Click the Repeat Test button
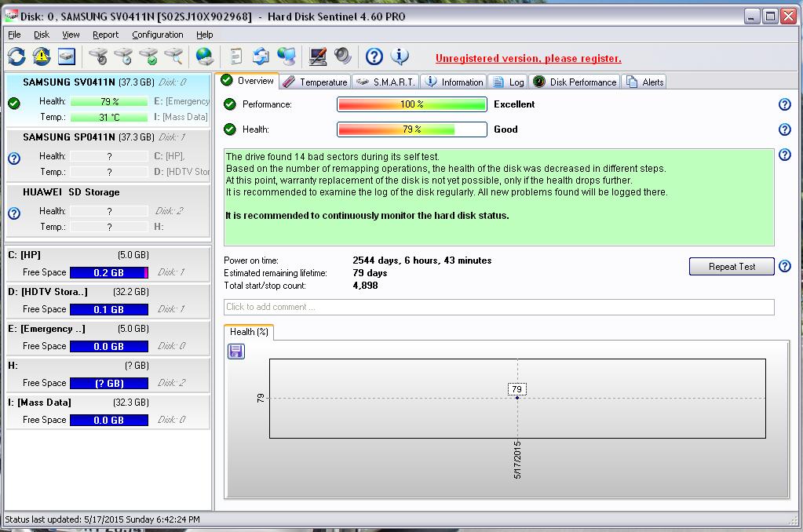This screenshot has height=532, width=803. coord(732,266)
